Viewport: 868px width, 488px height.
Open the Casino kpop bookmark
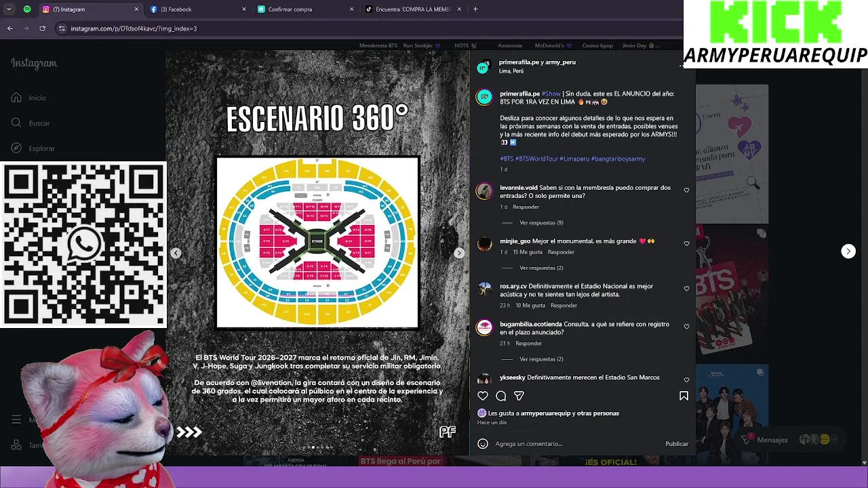pos(597,45)
